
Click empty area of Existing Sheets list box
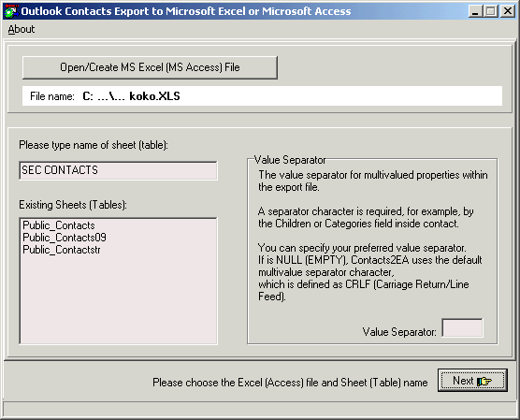pyautogui.click(x=119, y=298)
